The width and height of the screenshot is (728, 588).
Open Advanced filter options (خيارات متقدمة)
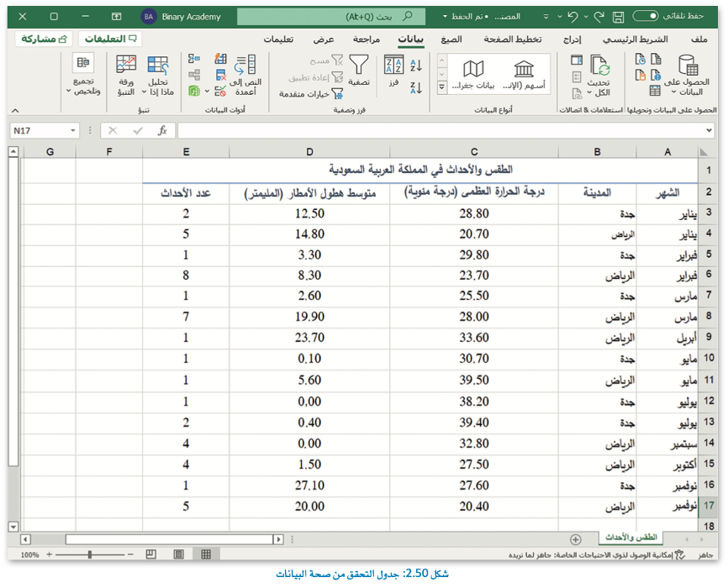311,94
